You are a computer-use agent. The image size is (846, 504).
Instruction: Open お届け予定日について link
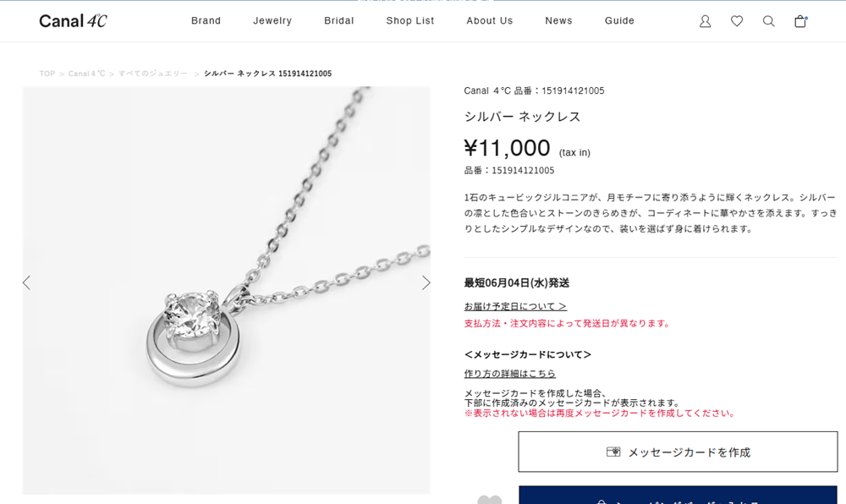coord(515,306)
